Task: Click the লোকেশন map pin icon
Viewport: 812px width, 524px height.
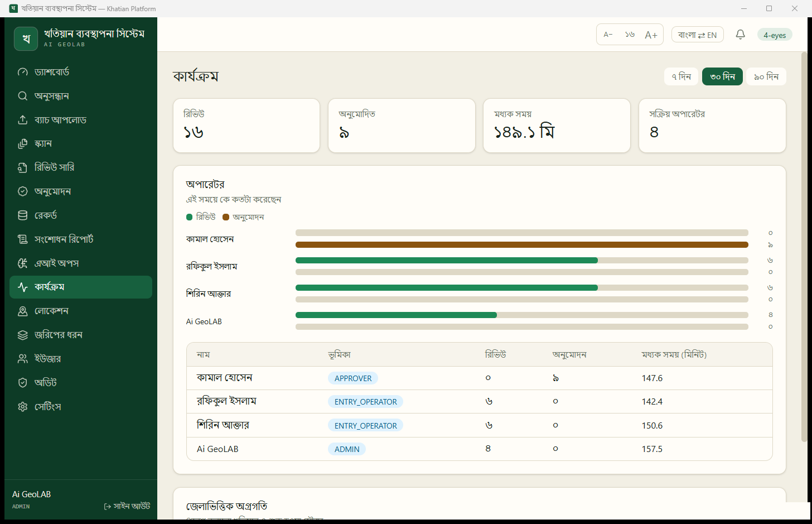Action: tap(23, 311)
